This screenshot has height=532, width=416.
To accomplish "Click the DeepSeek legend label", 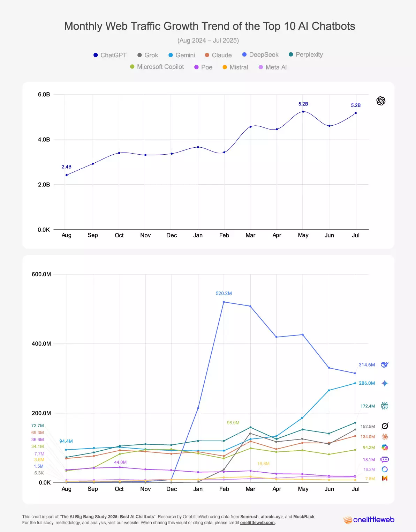I will pos(264,54).
